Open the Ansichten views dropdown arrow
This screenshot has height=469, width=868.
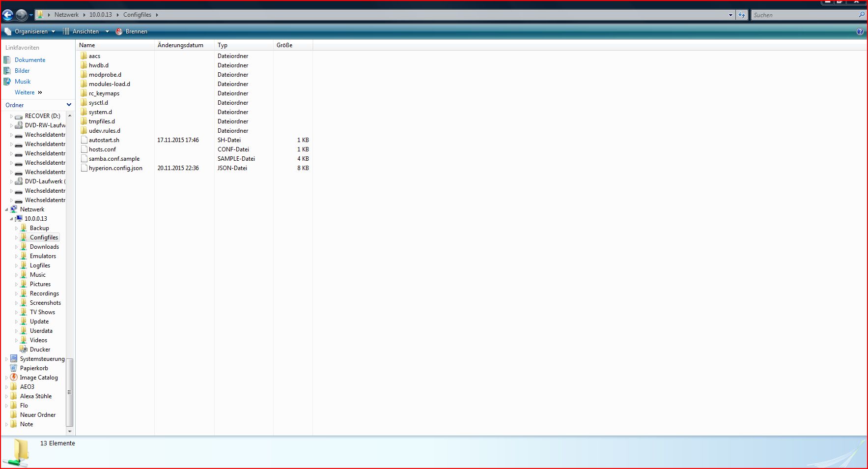(107, 31)
